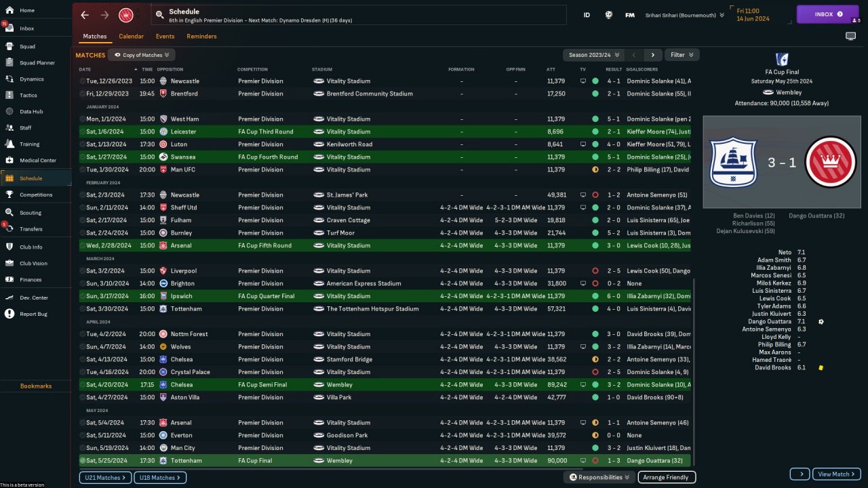
Task: Click the Bournemouth club badge in top bar
Action: point(125,15)
